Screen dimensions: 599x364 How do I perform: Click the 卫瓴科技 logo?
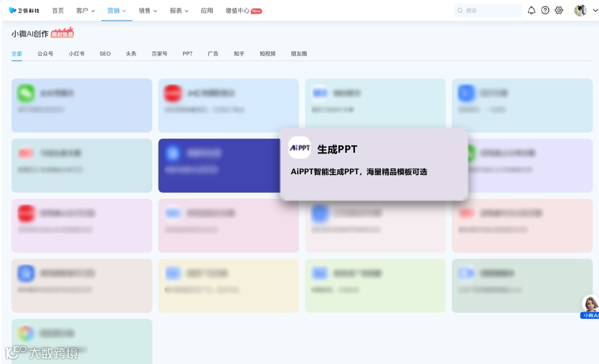pyautogui.click(x=24, y=10)
